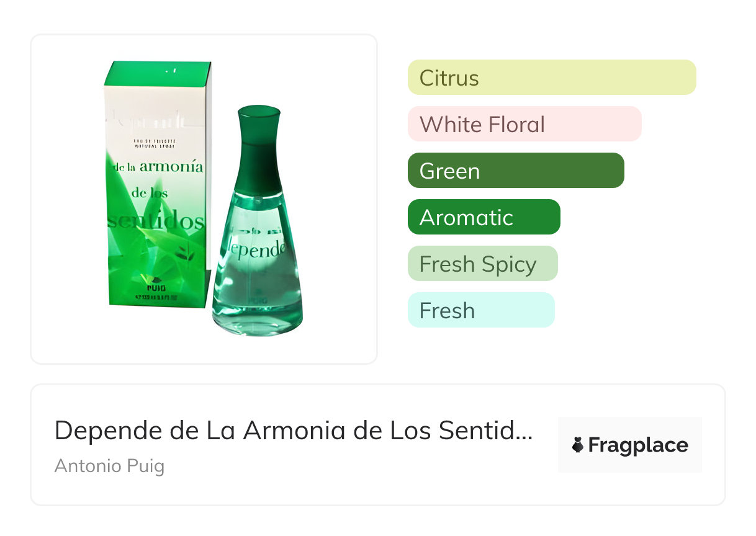Click the Puig logo on the box

click(155, 287)
